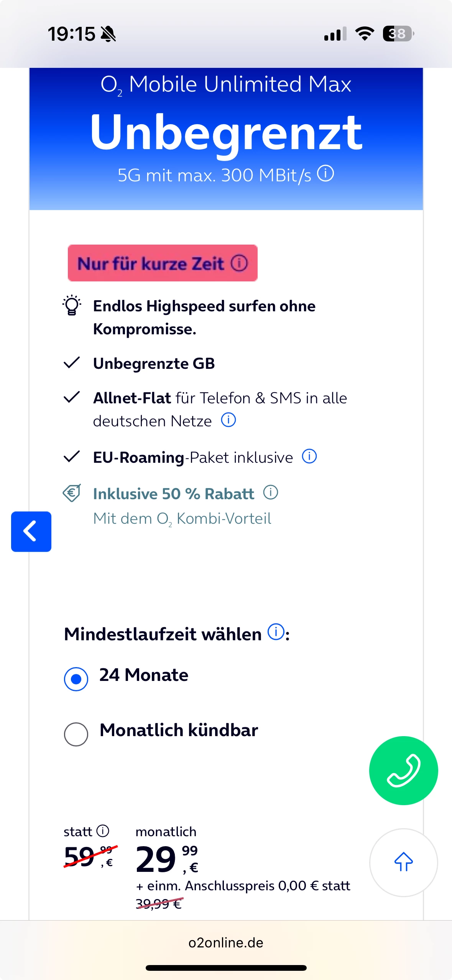This screenshot has height=980, width=452.
Task: Tap the Nur für kurze Zeit badge
Action: [151, 263]
